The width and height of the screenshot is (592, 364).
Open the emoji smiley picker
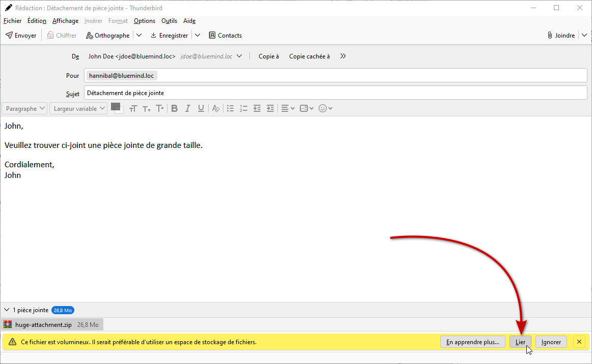[x=325, y=108]
